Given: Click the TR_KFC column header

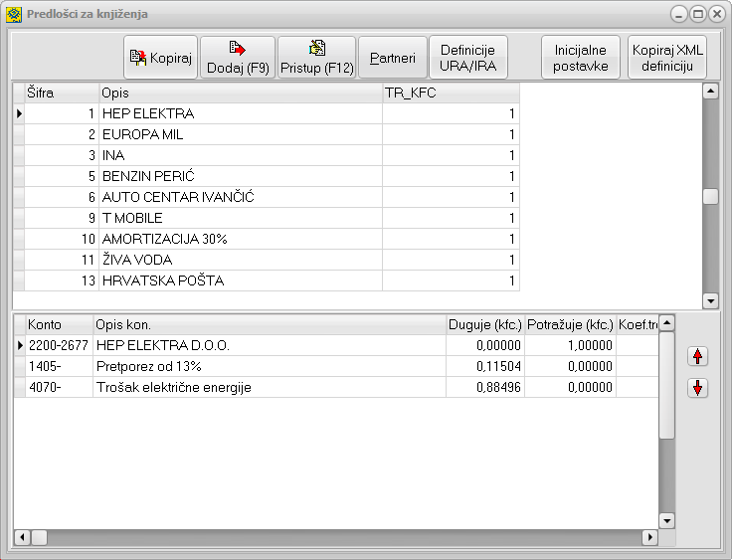Looking at the screenshot, I should tap(451, 93).
